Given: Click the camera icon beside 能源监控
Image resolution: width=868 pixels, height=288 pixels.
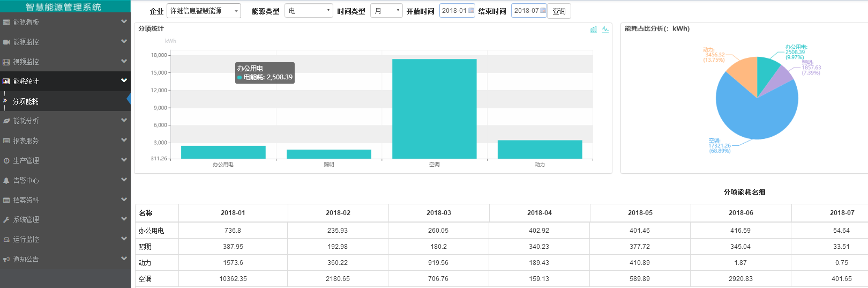Looking at the screenshot, I should click(6, 42).
